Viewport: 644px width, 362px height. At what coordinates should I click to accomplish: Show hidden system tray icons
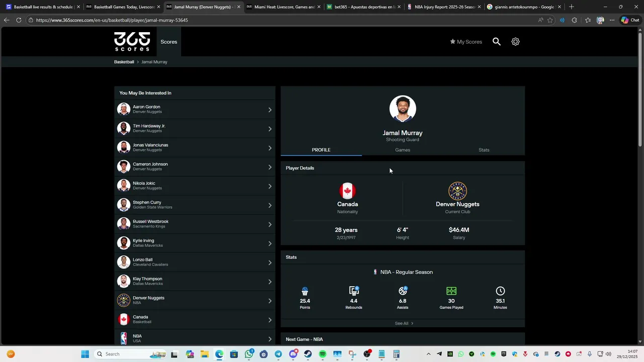[x=429, y=354]
